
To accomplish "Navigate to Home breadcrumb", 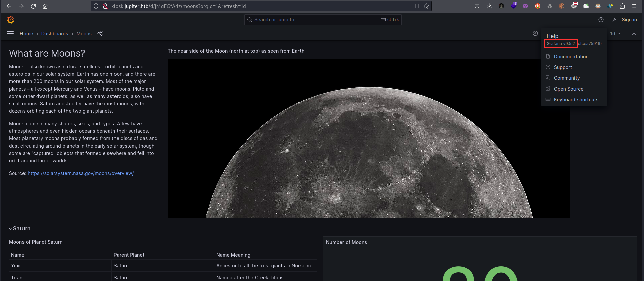I will 26,34.
